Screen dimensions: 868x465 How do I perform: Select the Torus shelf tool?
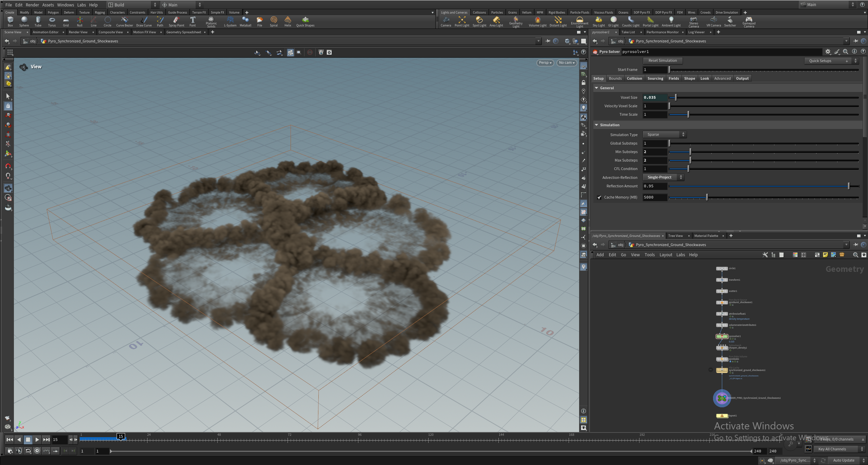[x=52, y=21]
